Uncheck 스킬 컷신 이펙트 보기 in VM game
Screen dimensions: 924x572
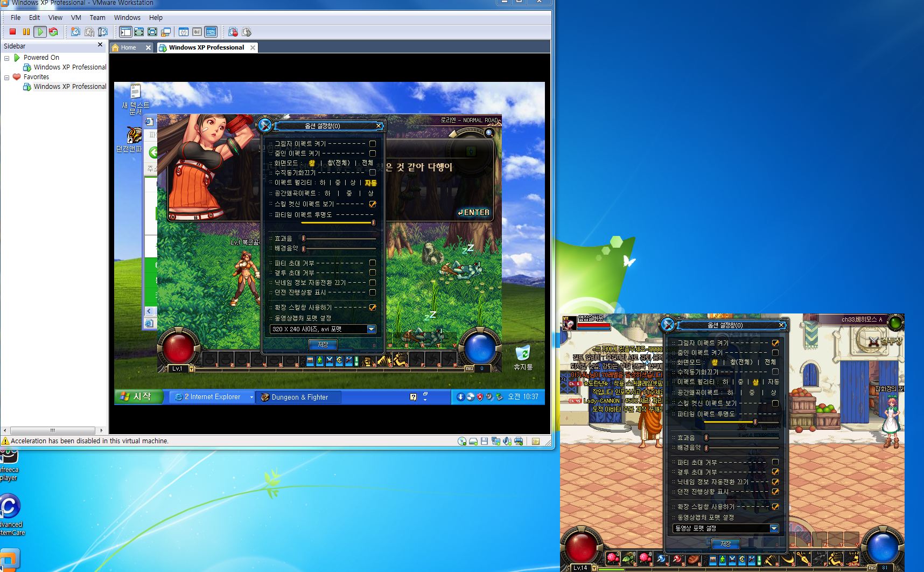373,204
